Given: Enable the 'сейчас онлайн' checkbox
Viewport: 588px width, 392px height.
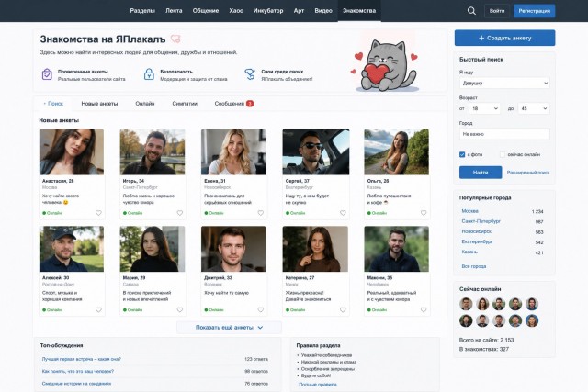Looking at the screenshot, I should (x=503, y=154).
